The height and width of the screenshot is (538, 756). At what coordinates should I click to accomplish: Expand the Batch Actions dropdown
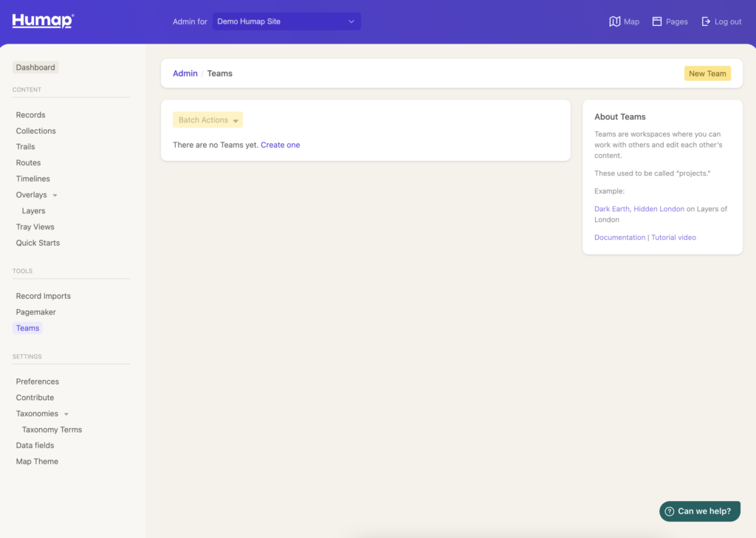(207, 120)
